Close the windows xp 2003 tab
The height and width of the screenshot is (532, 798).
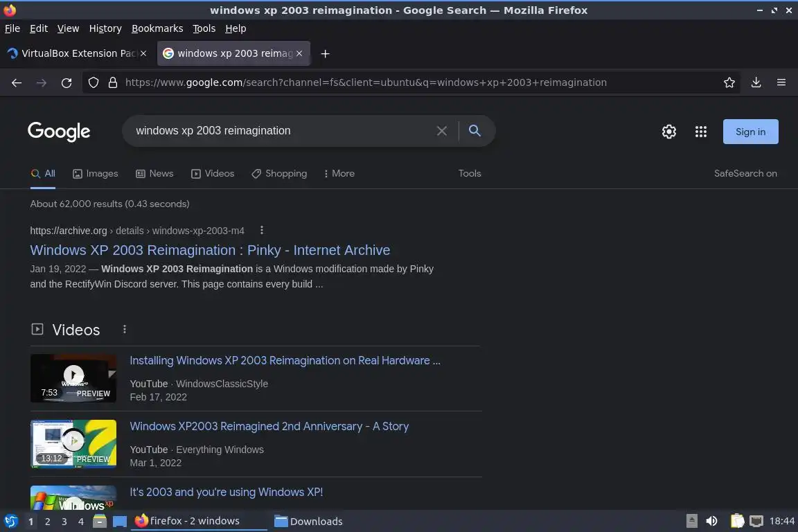tap(299, 53)
